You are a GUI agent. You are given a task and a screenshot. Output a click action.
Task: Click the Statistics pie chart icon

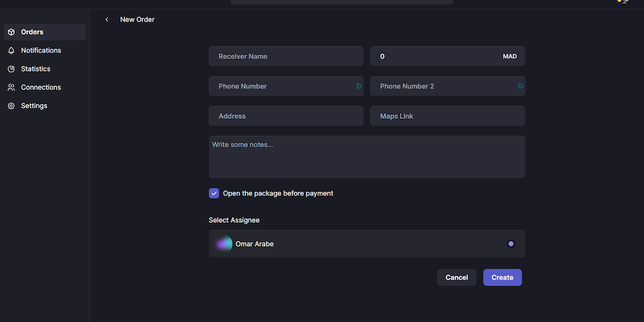11,69
